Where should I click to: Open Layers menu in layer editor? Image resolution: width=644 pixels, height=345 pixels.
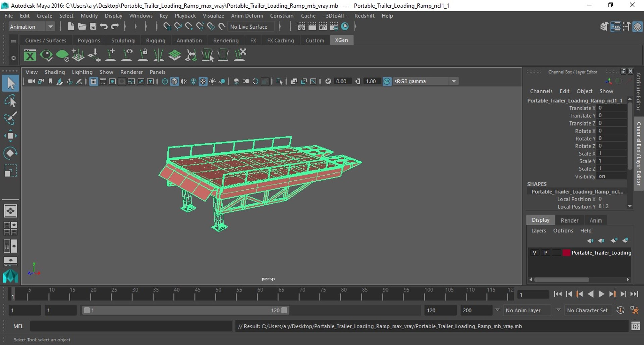538,231
